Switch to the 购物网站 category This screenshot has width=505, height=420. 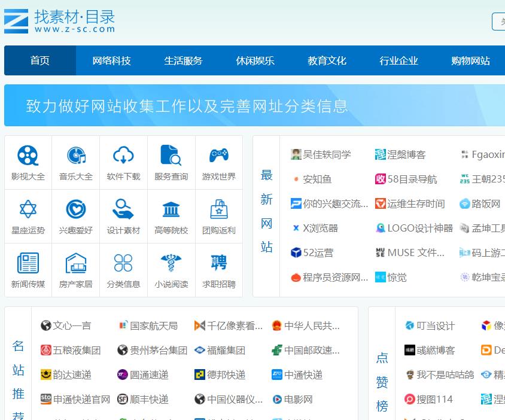470,60
